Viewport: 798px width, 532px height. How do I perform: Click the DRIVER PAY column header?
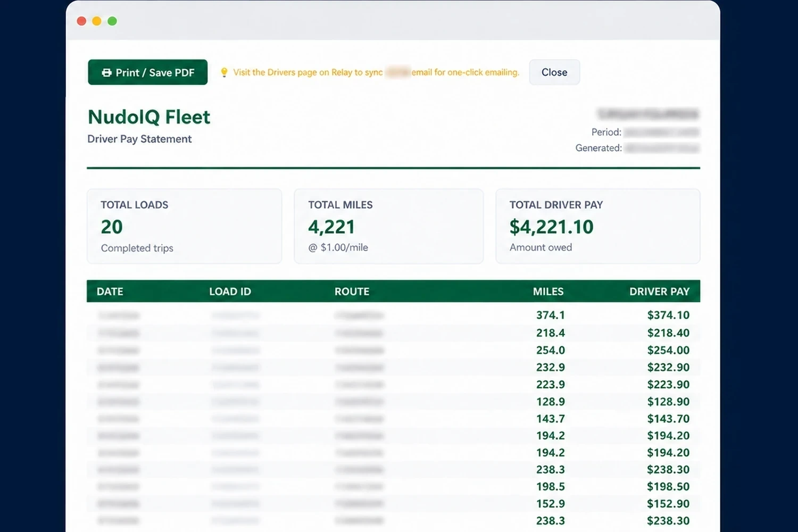pyautogui.click(x=659, y=292)
